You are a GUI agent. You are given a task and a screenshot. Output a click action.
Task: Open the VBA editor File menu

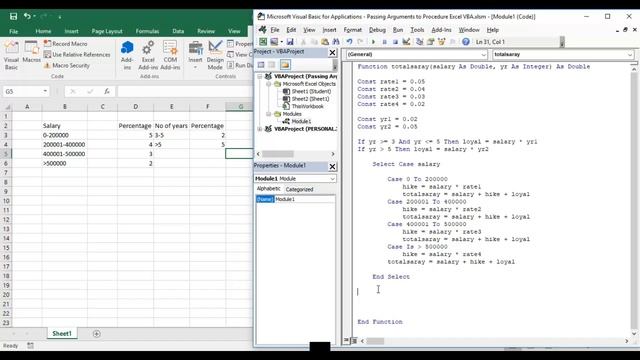[x=275, y=30]
